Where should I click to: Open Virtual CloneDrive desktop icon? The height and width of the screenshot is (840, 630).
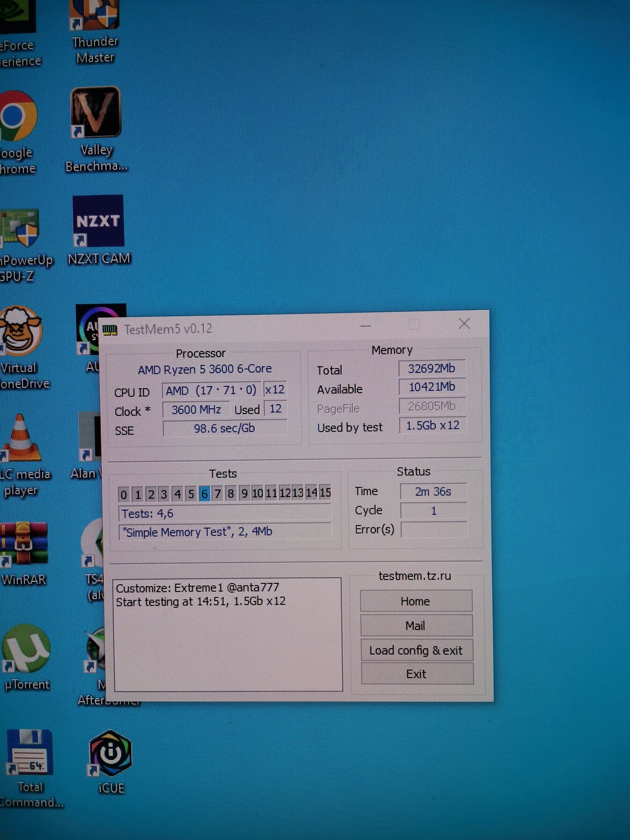22,348
